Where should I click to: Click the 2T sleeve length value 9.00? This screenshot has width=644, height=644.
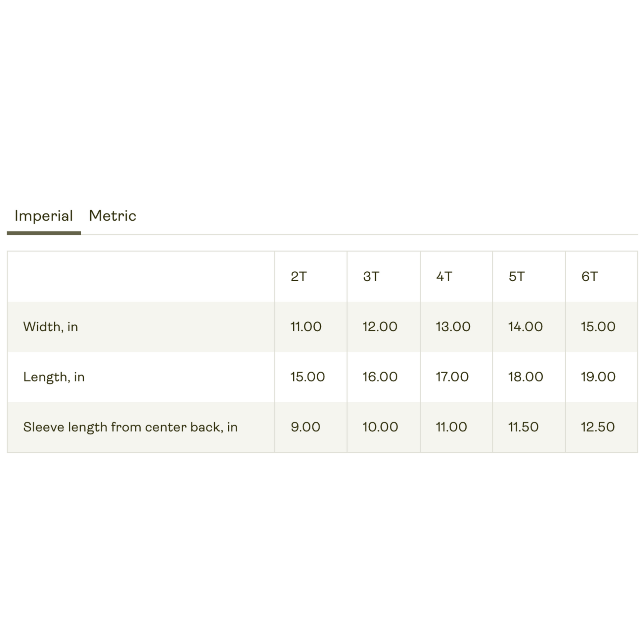point(305,427)
